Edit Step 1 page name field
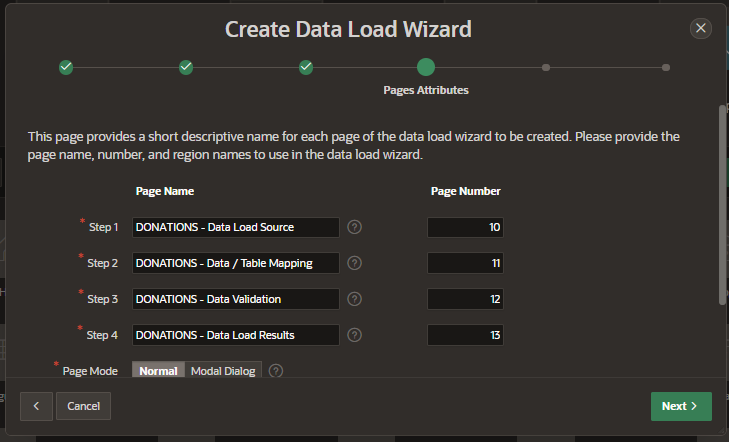Image resolution: width=729 pixels, height=442 pixels. [x=236, y=227]
